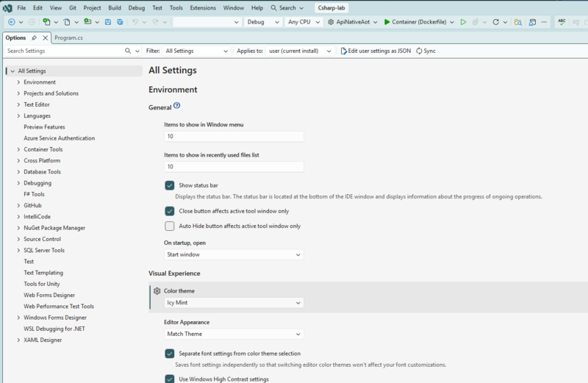Click the Visual Studio logo icon
This screenshot has height=383, width=588.
7,8
